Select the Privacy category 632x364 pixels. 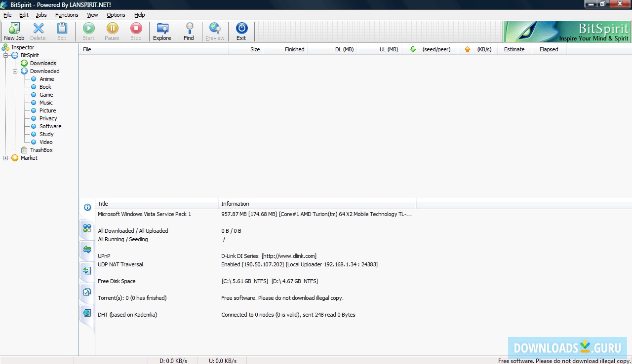coord(48,118)
